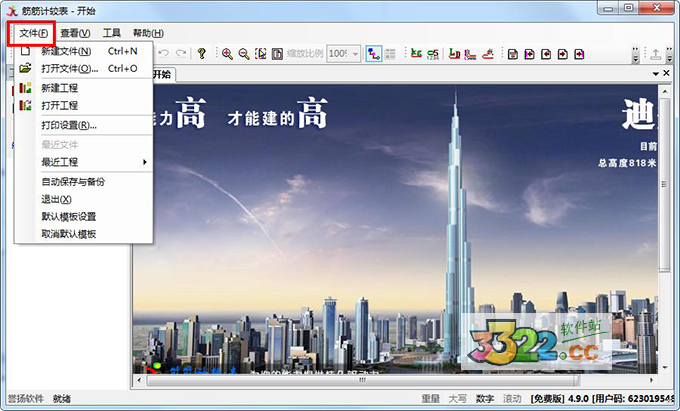This screenshot has width=680, height=411.
Task: Toggle the grayed list view button
Action: [390, 54]
